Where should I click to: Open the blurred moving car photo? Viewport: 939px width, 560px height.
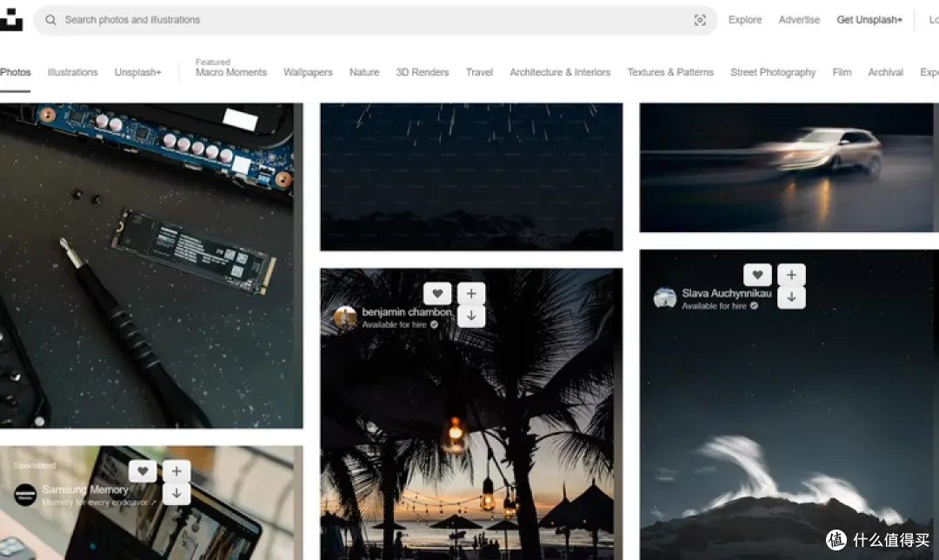(789, 167)
